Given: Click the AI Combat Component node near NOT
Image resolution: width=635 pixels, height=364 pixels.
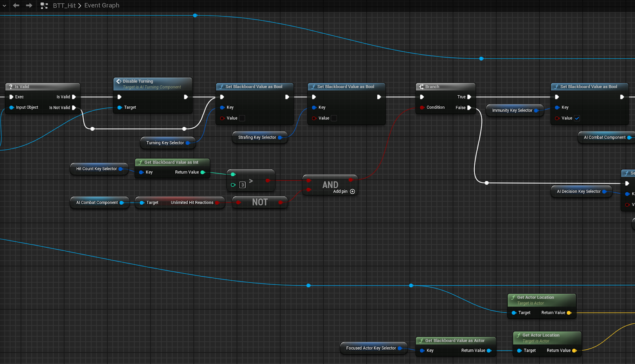Looking at the screenshot, I should pos(100,202).
